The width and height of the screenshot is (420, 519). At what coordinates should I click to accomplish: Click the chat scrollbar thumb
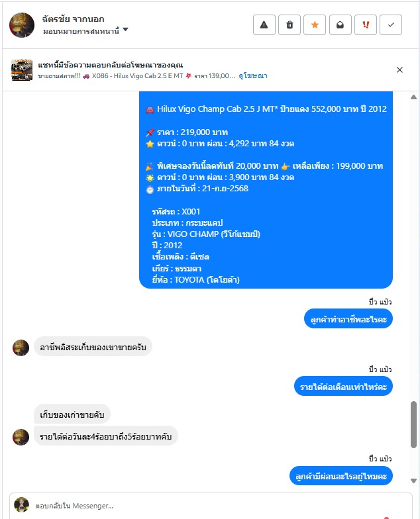(413, 425)
